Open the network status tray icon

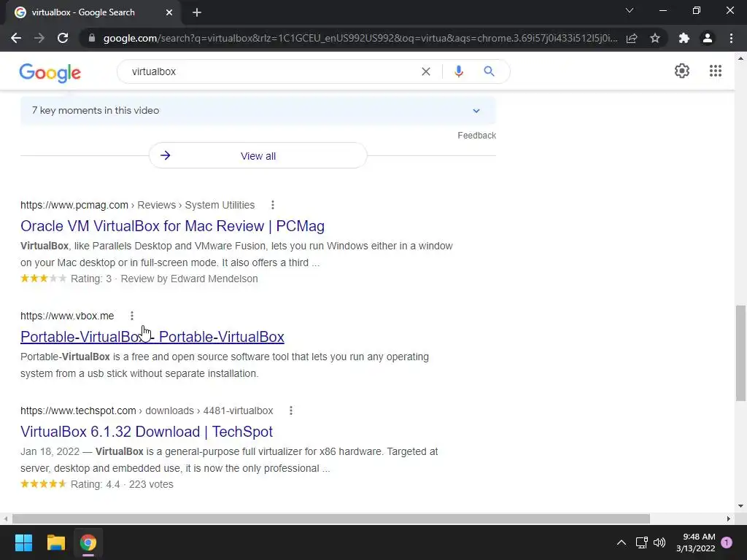641,542
